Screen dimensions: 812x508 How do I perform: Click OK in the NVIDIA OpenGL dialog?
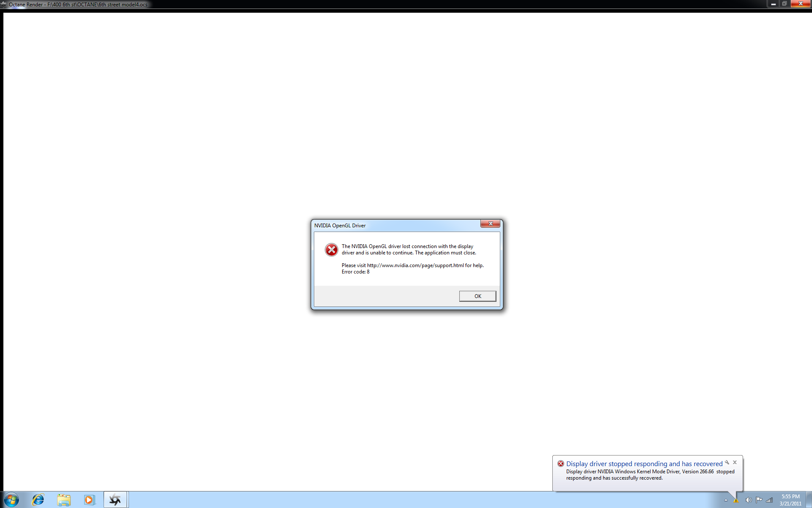click(x=477, y=296)
